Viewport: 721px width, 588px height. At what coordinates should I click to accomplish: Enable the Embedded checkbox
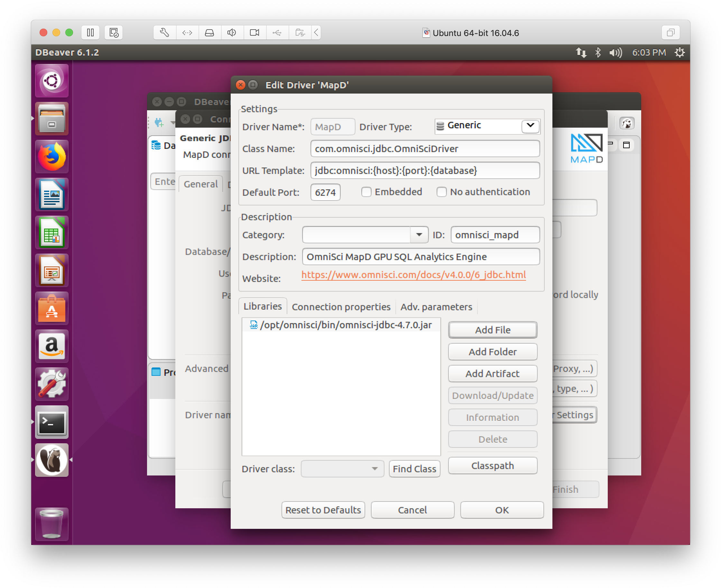point(366,192)
